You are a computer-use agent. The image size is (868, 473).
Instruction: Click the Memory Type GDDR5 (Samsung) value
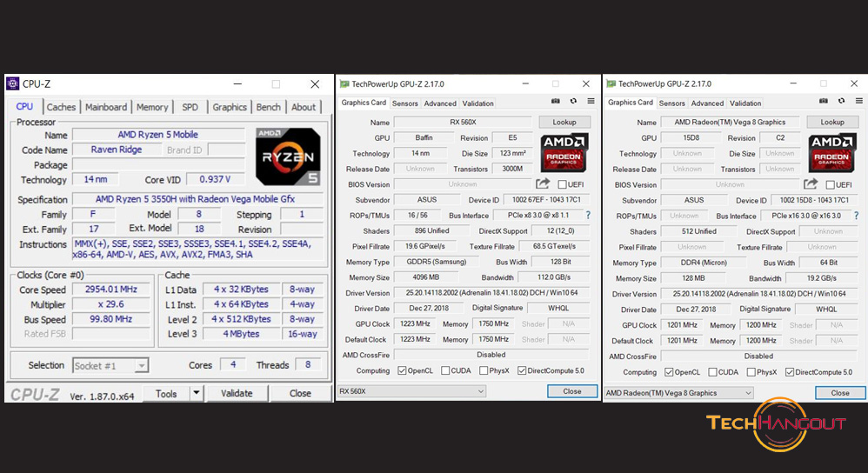tap(437, 262)
